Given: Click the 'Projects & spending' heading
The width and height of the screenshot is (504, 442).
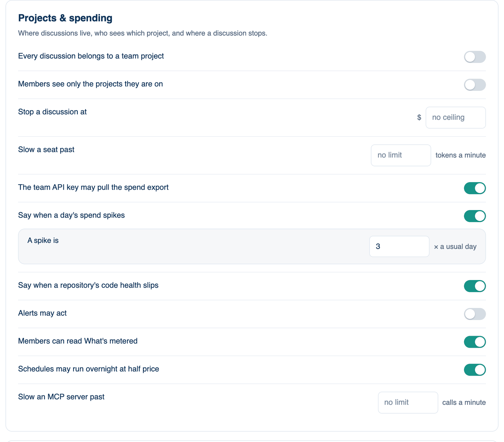Looking at the screenshot, I should (x=65, y=18).
